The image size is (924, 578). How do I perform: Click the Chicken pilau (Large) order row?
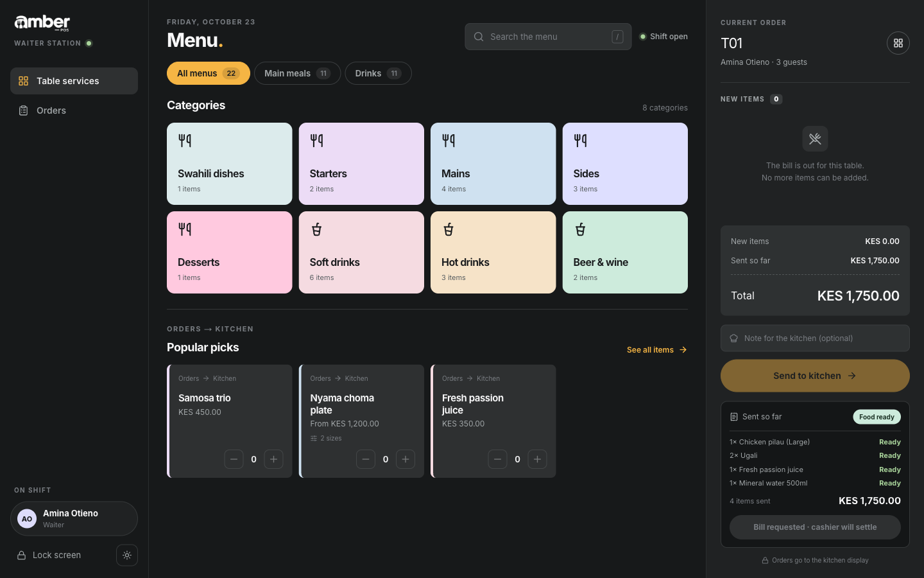click(815, 442)
